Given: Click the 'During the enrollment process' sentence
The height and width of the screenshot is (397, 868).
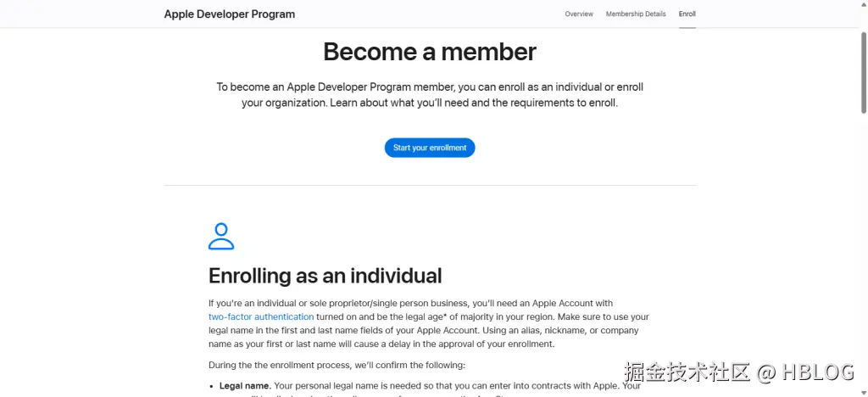Looking at the screenshot, I should point(337,365).
